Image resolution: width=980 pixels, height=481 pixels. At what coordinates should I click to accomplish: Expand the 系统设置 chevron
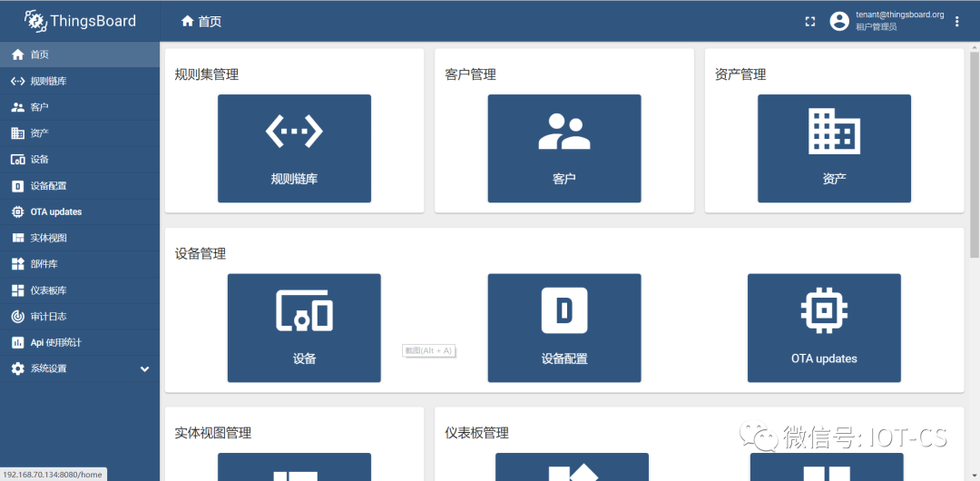pyautogui.click(x=145, y=369)
